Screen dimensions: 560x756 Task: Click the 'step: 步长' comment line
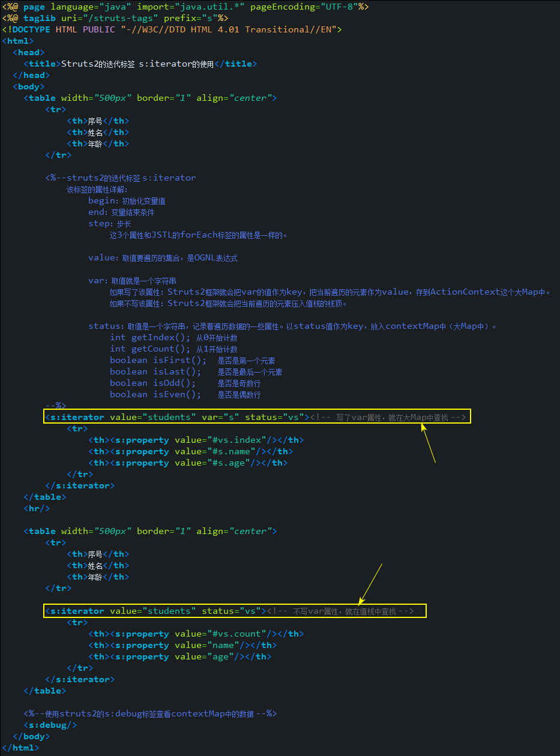click(110, 223)
